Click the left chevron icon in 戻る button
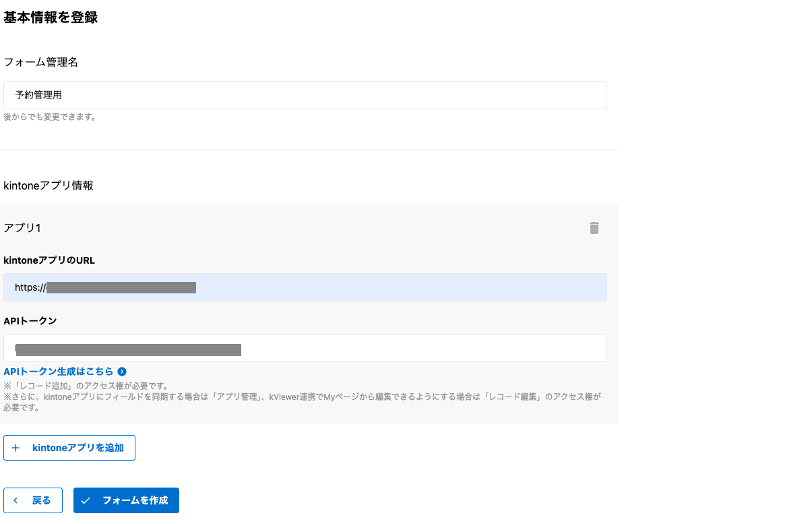Viewport: 812px width, 524px height. [x=15, y=500]
